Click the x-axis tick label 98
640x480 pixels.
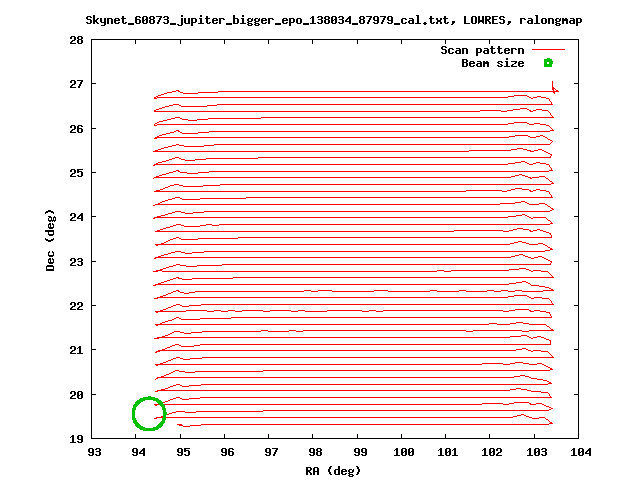pos(316,452)
